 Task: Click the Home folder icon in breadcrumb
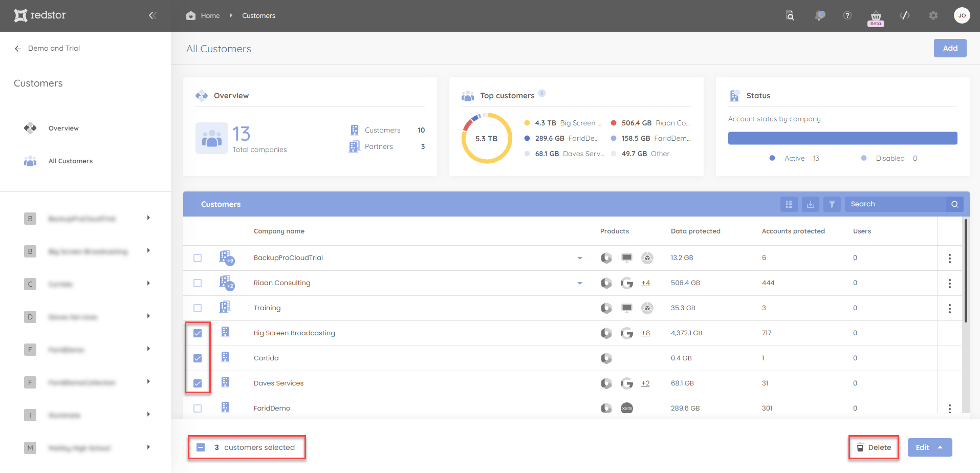point(191,15)
